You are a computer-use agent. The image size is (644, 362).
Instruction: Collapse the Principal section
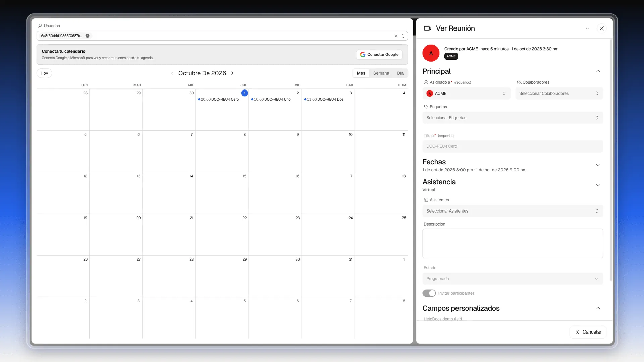598,71
